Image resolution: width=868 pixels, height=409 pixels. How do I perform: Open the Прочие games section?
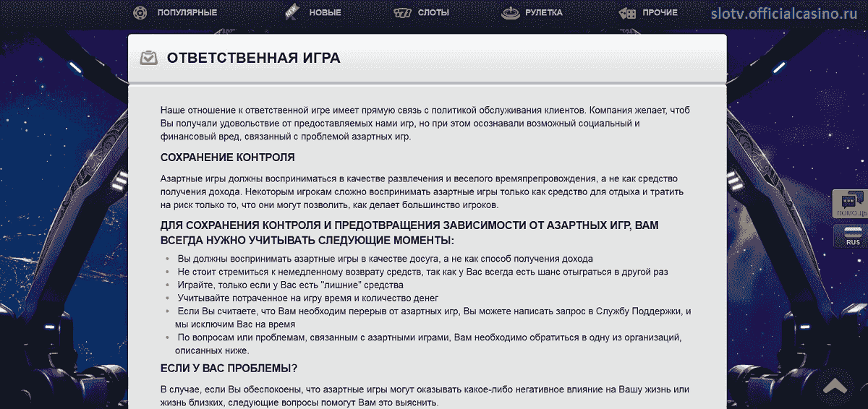point(660,12)
